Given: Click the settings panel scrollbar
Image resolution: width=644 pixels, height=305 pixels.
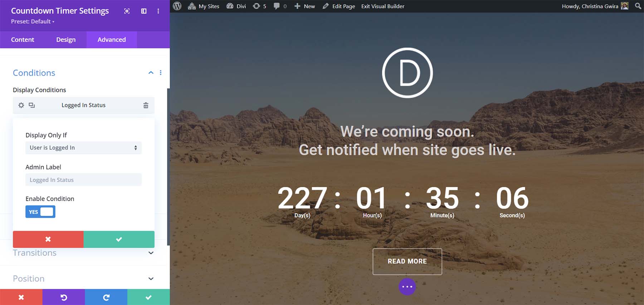Looking at the screenshot, I should [168, 166].
